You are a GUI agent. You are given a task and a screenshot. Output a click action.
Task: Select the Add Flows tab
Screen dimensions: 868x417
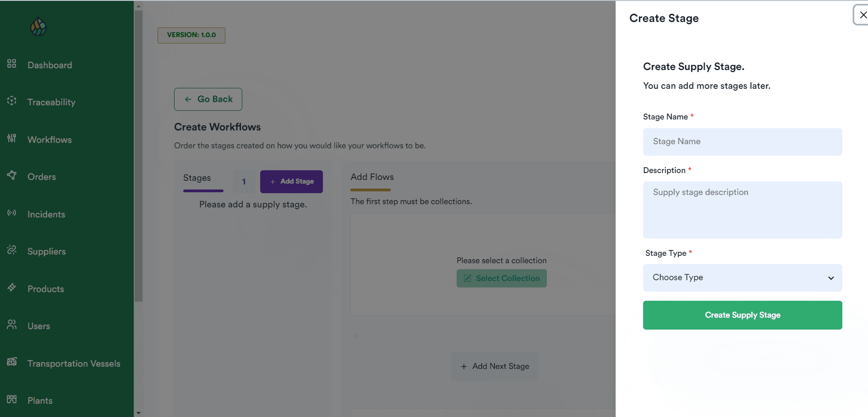click(x=372, y=177)
